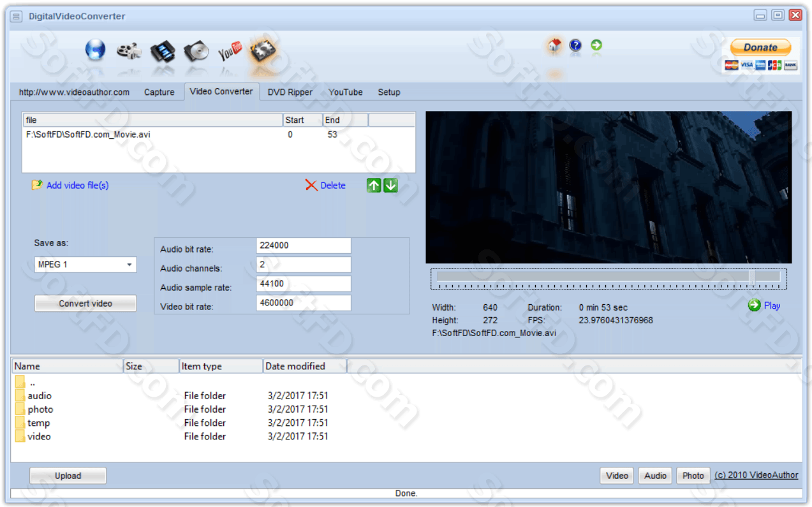The image size is (812, 507).
Task: Select the temp folder name
Action: coord(38,423)
